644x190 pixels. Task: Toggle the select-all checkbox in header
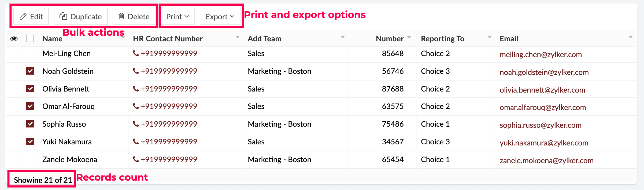[x=30, y=39]
